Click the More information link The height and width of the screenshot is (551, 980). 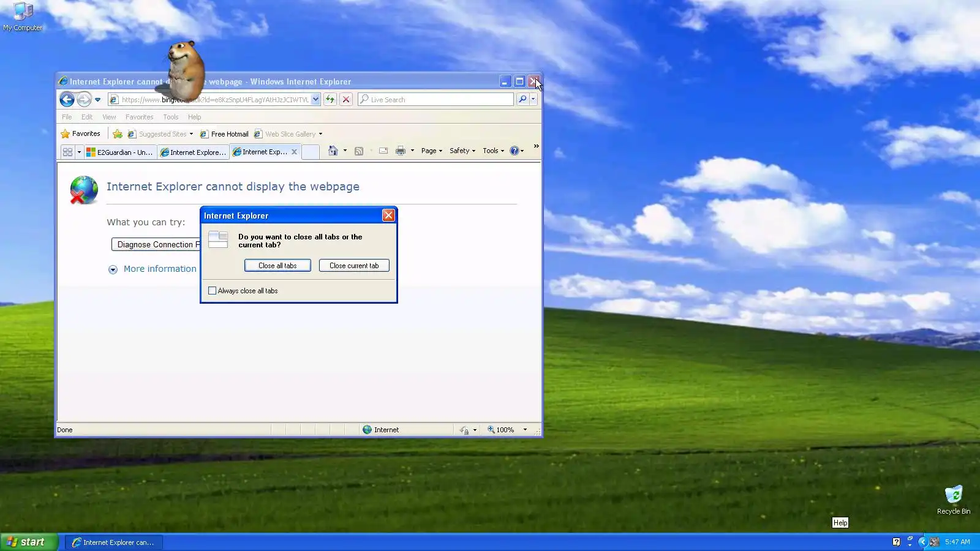coord(160,269)
